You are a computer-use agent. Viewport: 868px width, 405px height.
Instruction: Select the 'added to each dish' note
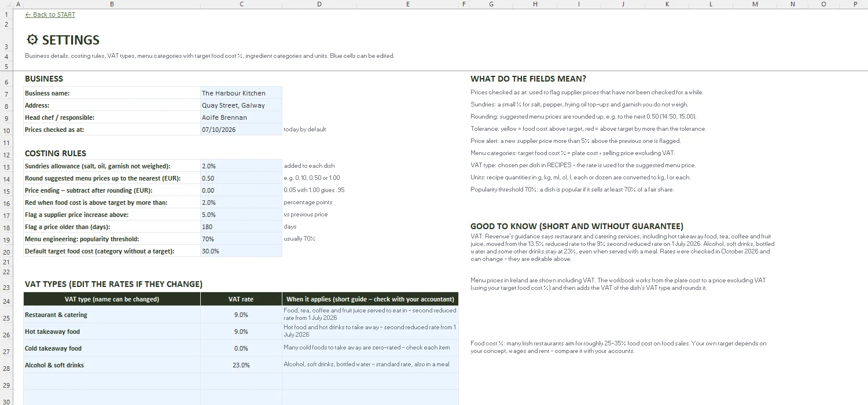tap(309, 166)
